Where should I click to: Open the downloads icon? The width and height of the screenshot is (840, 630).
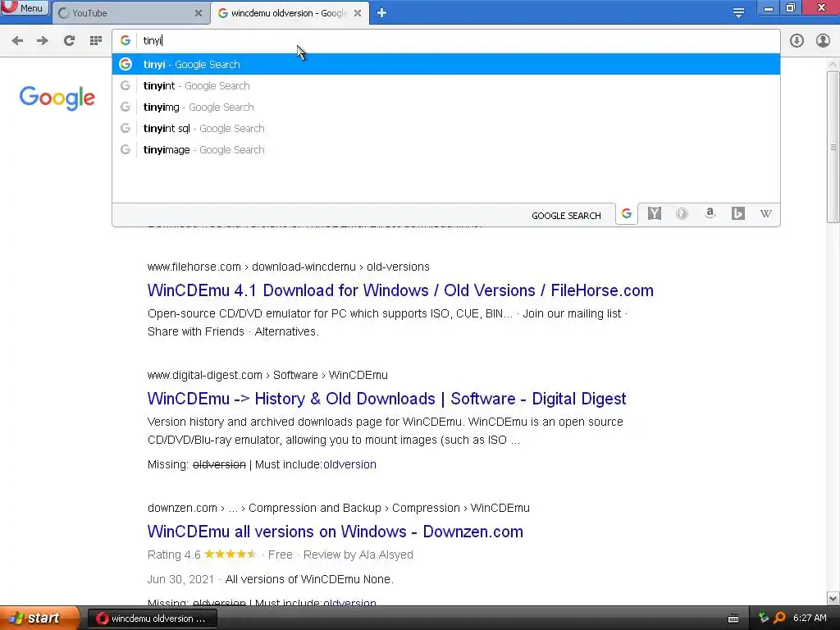(x=797, y=41)
